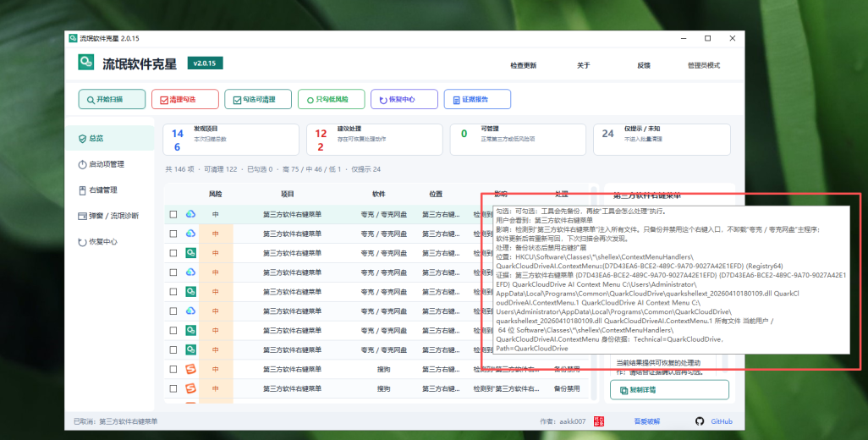Tick the checkbox of the first 搜狗 row
This screenshot has height=440, width=868.
tap(173, 369)
